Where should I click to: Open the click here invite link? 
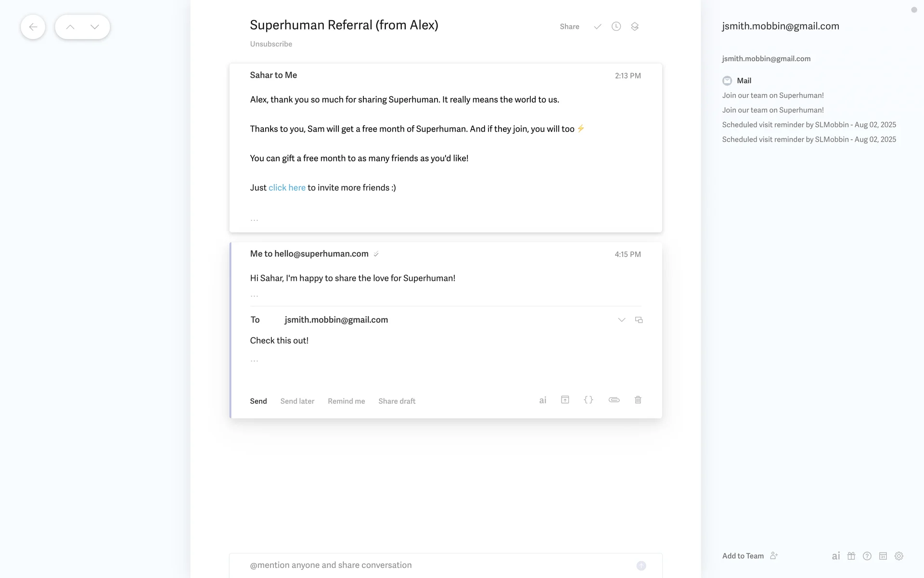(287, 188)
